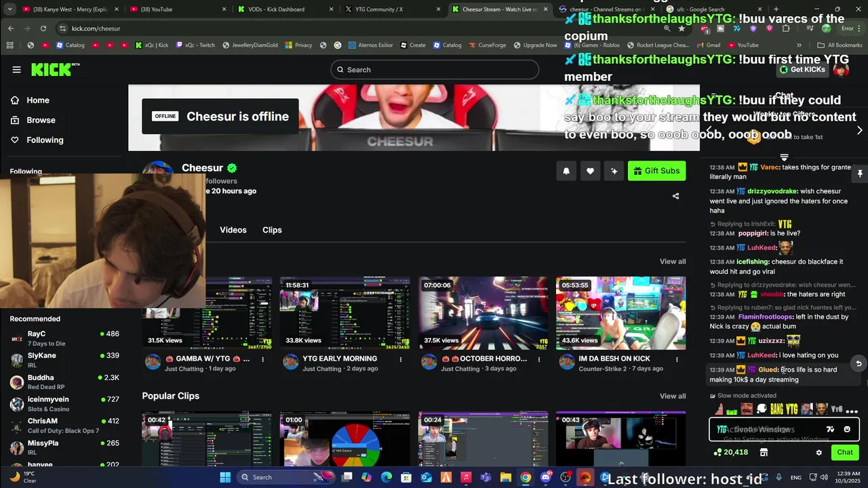Click the Windows Start button
The height and width of the screenshot is (488, 868).
coord(225,477)
